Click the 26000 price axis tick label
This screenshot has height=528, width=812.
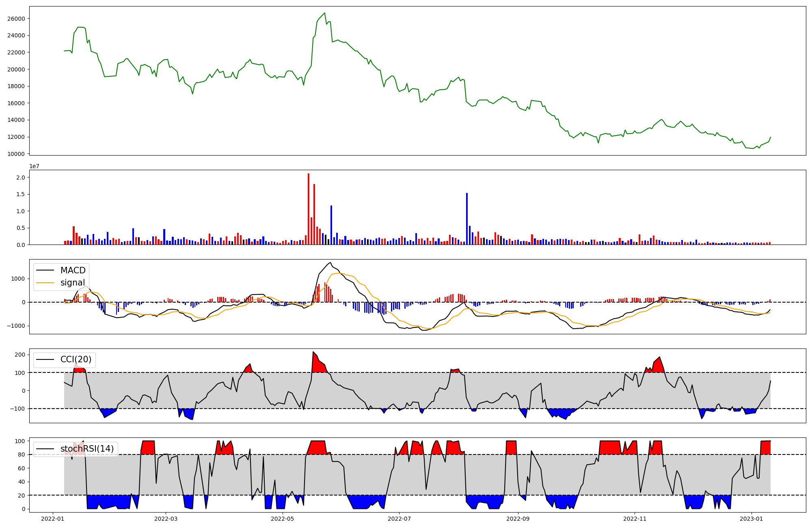[16, 19]
